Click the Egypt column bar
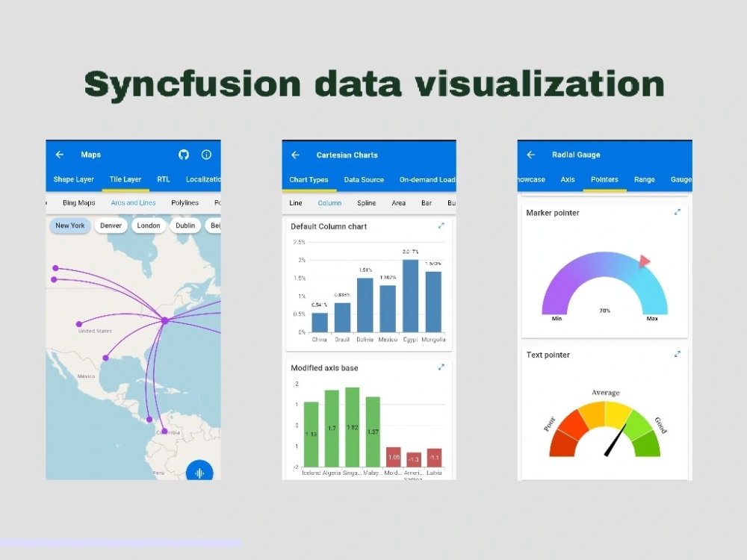Screen dimensions: 747x560 411,296
